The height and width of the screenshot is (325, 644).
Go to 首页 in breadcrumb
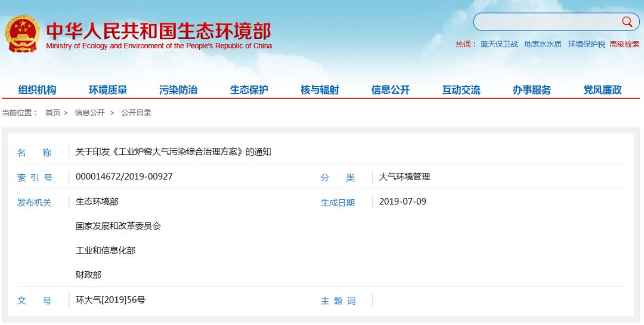52,113
